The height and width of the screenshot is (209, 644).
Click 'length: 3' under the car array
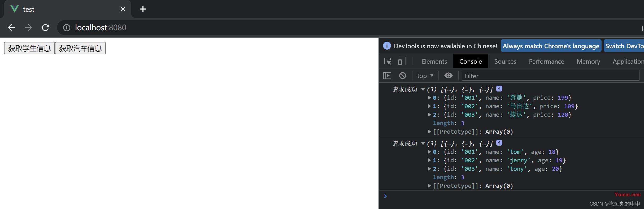449,123
